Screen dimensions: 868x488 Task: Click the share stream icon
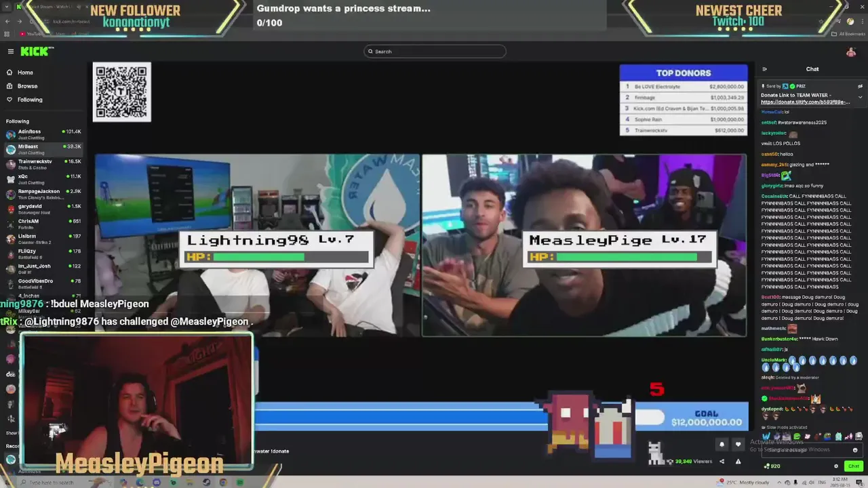pyautogui.click(x=722, y=462)
